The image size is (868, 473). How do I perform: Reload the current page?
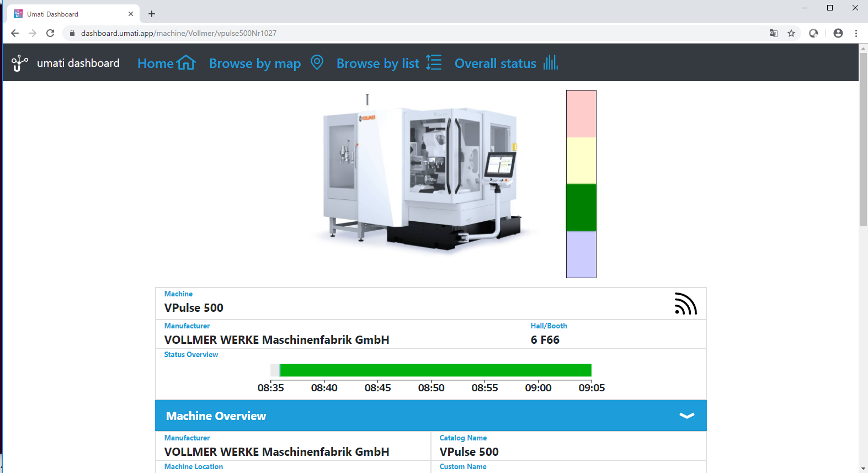click(x=50, y=33)
